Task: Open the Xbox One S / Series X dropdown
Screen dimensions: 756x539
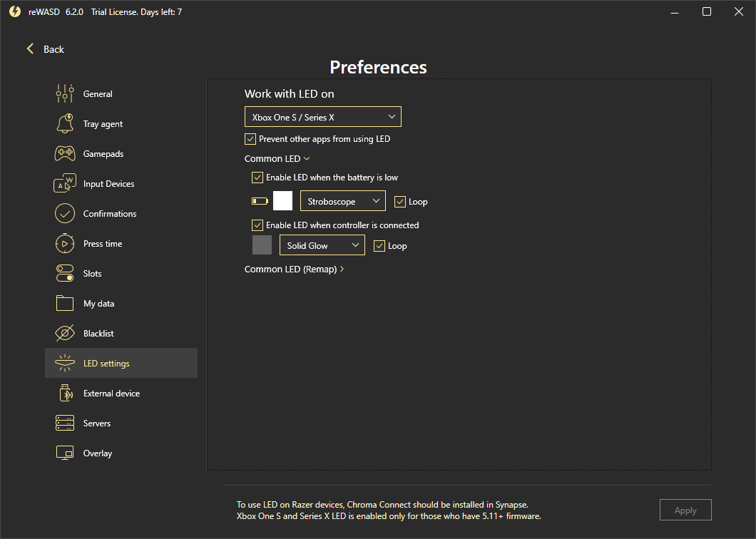Action: pyautogui.click(x=322, y=117)
